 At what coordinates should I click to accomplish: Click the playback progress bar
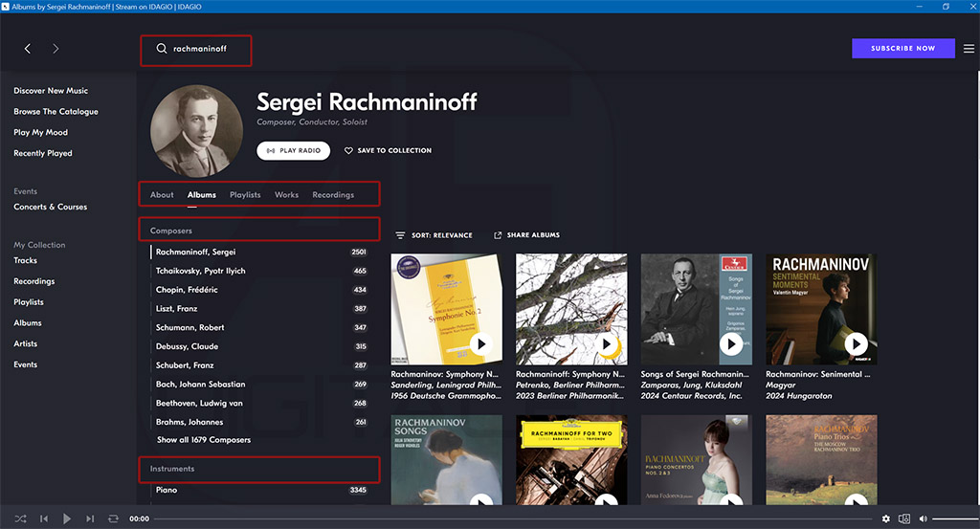tap(513, 518)
